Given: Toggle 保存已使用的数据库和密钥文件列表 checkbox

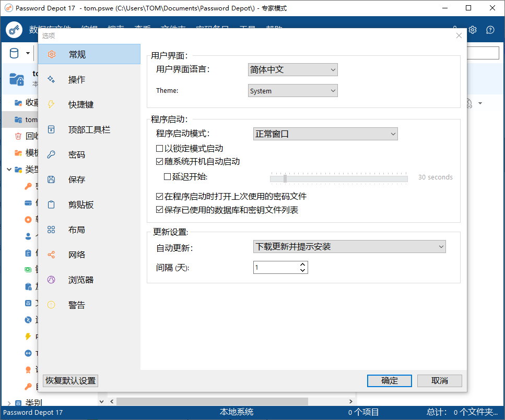Looking at the screenshot, I should coord(159,210).
